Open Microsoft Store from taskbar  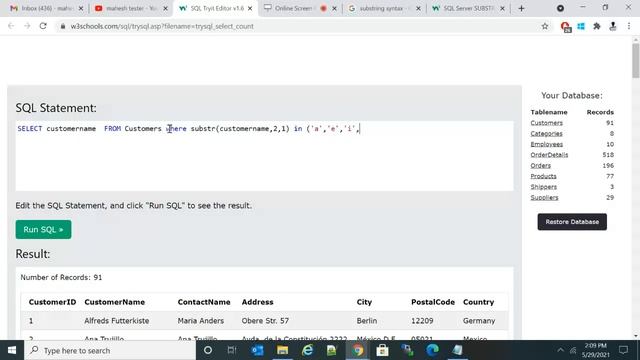pos(382,350)
